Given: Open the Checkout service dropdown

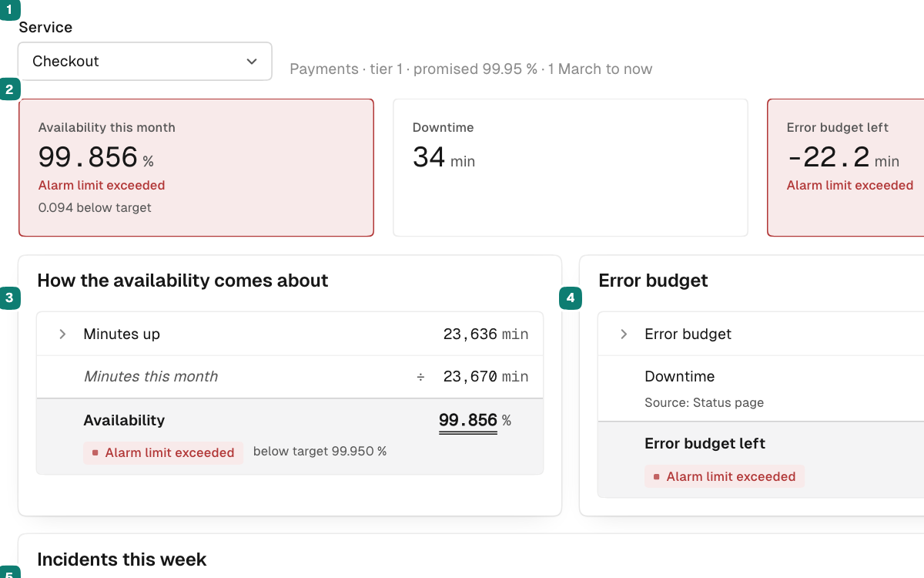Looking at the screenshot, I should click(x=145, y=62).
